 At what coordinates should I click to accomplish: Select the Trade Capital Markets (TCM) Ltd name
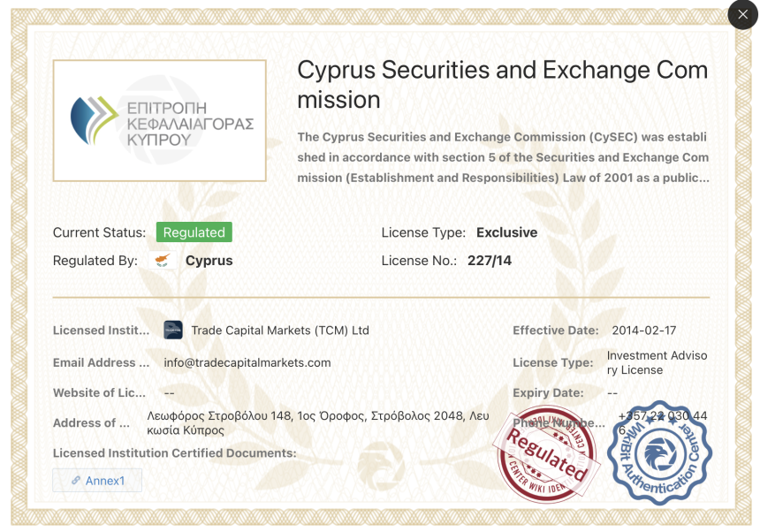280,331
